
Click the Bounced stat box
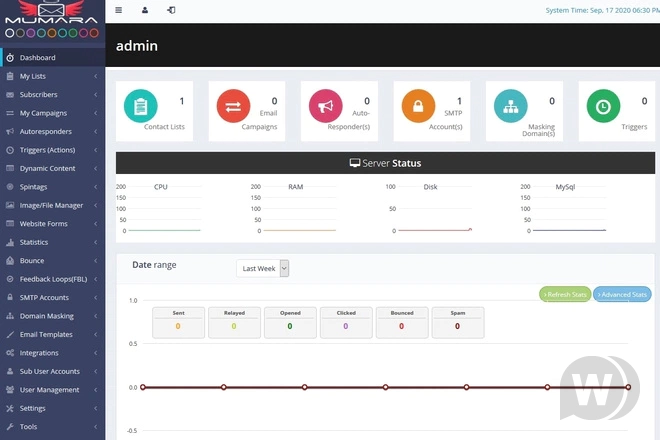tap(402, 321)
